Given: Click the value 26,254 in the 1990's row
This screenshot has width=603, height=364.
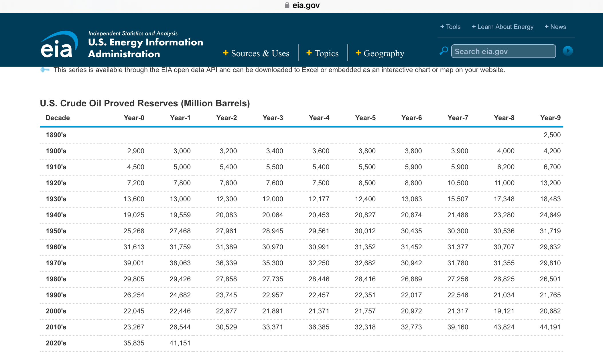Looking at the screenshot, I should tap(134, 295).
